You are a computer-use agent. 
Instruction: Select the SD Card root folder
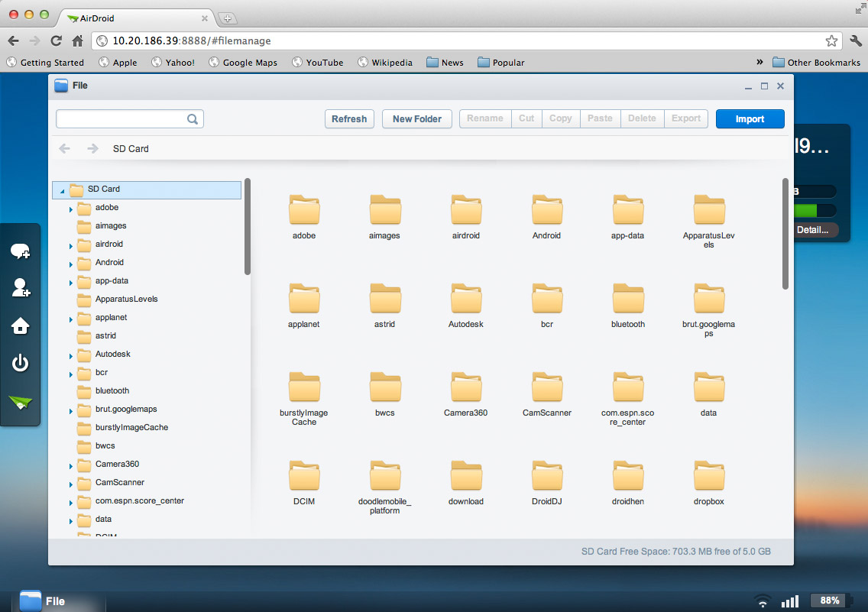(x=105, y=189)
